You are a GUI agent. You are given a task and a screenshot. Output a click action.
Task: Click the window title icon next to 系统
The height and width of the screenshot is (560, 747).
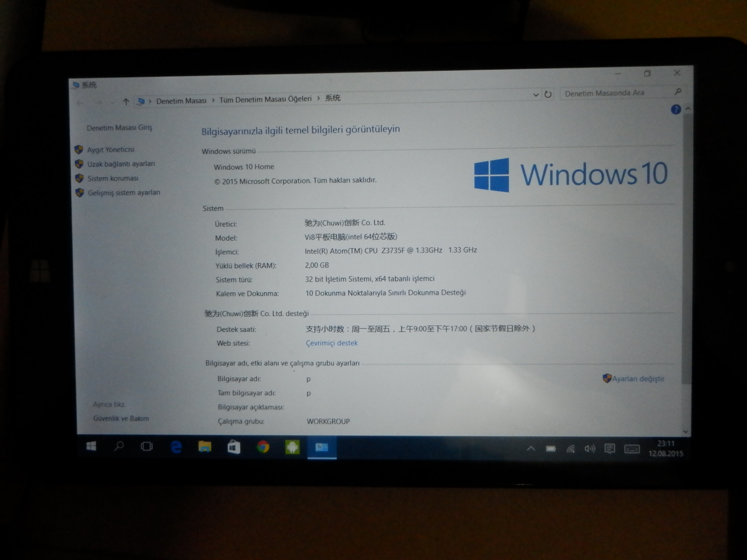pos(76,85)
